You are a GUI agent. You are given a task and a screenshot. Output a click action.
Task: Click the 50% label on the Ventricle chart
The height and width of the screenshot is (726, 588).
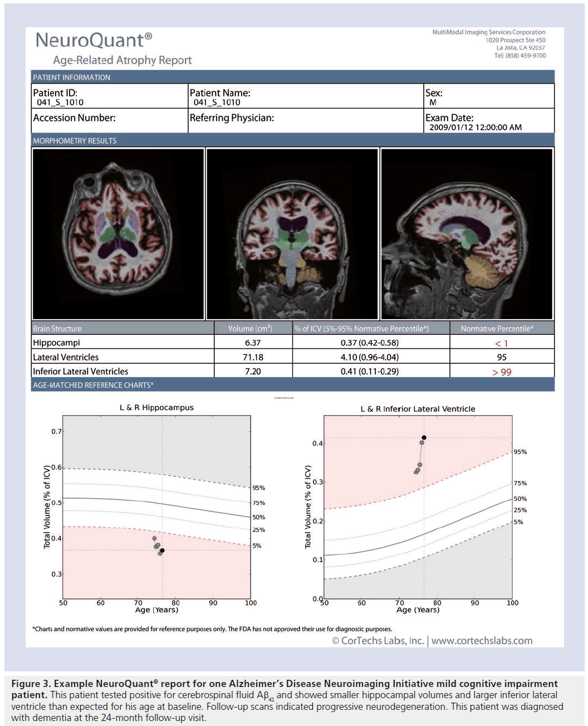coord(520,499)
